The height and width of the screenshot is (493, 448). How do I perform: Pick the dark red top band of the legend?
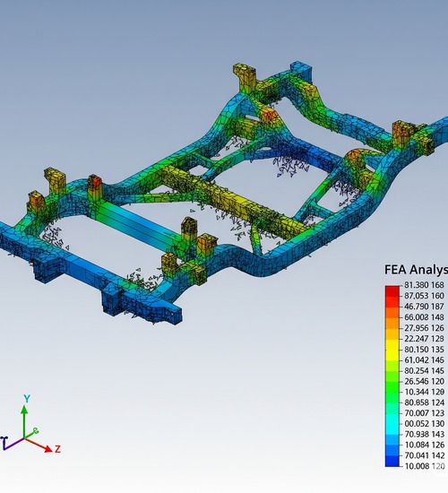(x=392, y=291)
